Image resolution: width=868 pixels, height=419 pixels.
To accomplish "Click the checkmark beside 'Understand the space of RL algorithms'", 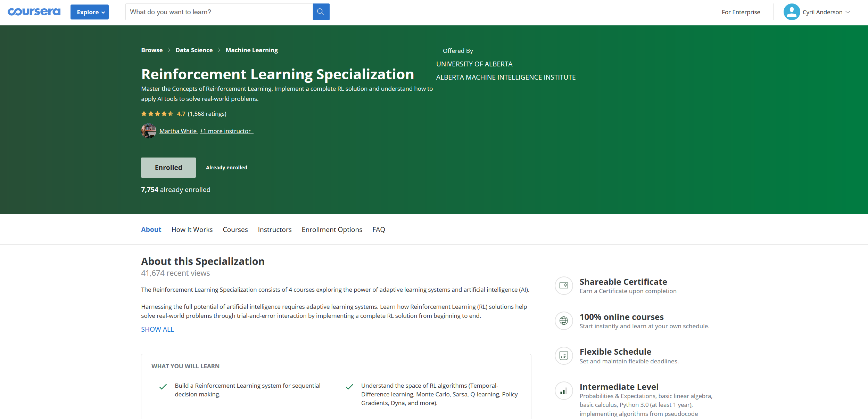I will 349,387.
